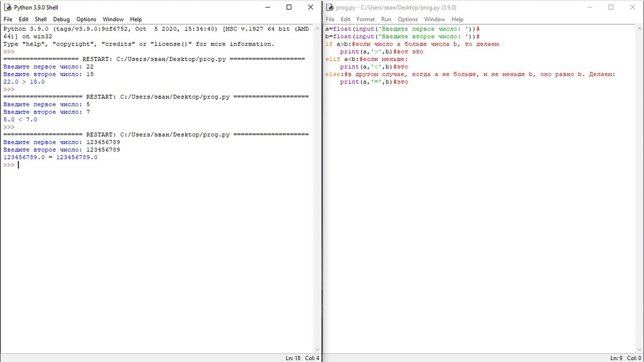Open Help menu in Python Shell window

click(136, 19)
